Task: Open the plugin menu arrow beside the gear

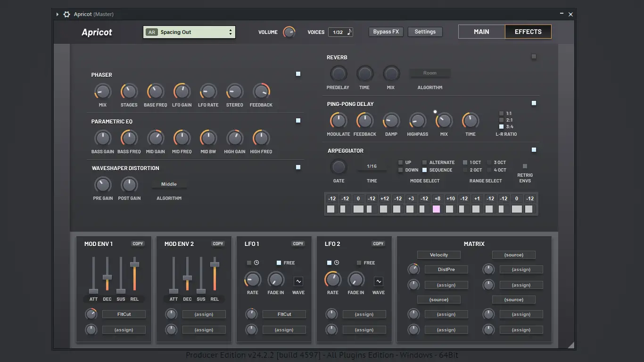Action: pos(58,15)
